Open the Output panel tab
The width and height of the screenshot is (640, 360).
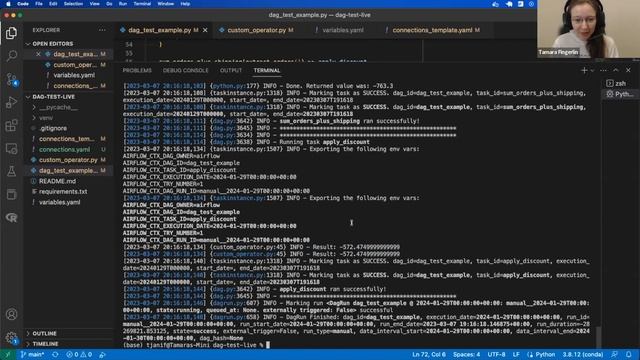[231, 71]
